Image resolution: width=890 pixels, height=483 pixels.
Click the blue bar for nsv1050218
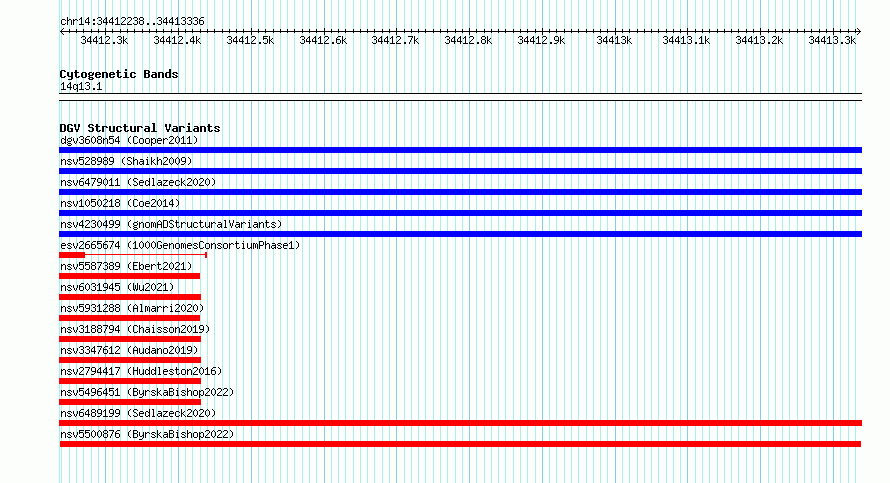click(x=460, y=213)
